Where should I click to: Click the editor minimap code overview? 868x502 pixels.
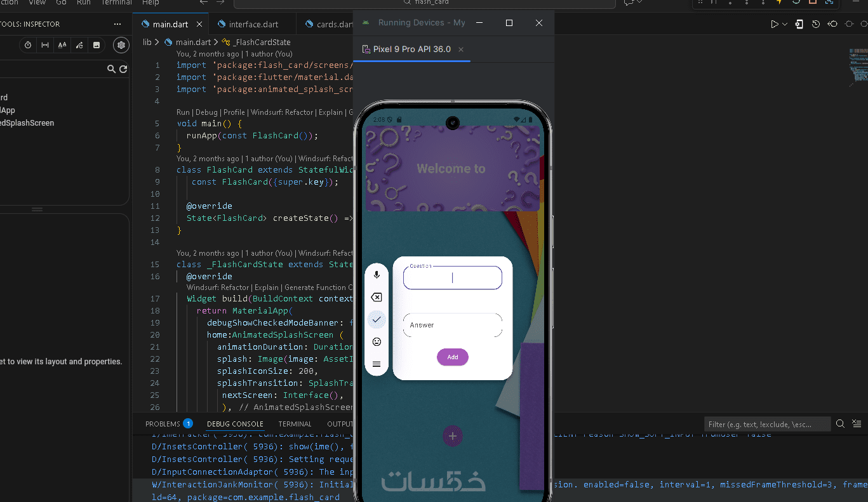(857, 67)
